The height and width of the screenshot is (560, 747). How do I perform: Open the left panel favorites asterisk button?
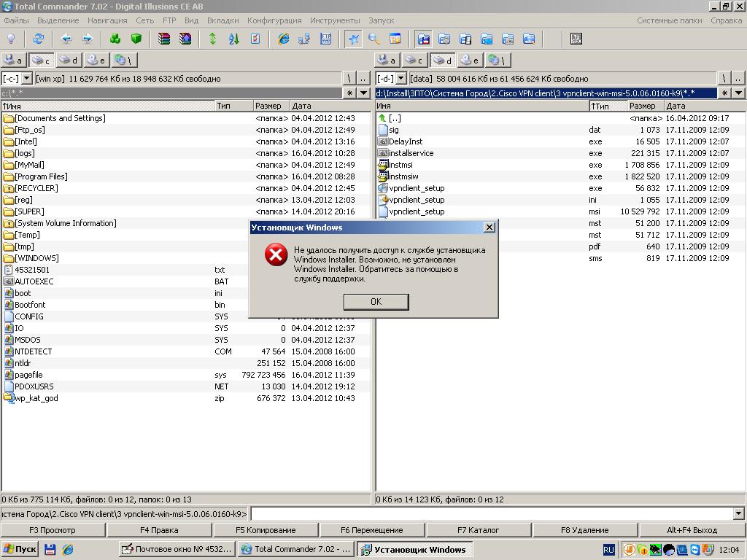coord(349,93)
